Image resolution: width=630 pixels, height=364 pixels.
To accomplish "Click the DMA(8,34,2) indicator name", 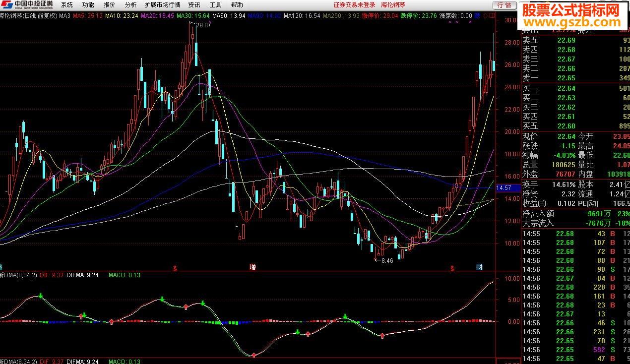I will (18, 275).
